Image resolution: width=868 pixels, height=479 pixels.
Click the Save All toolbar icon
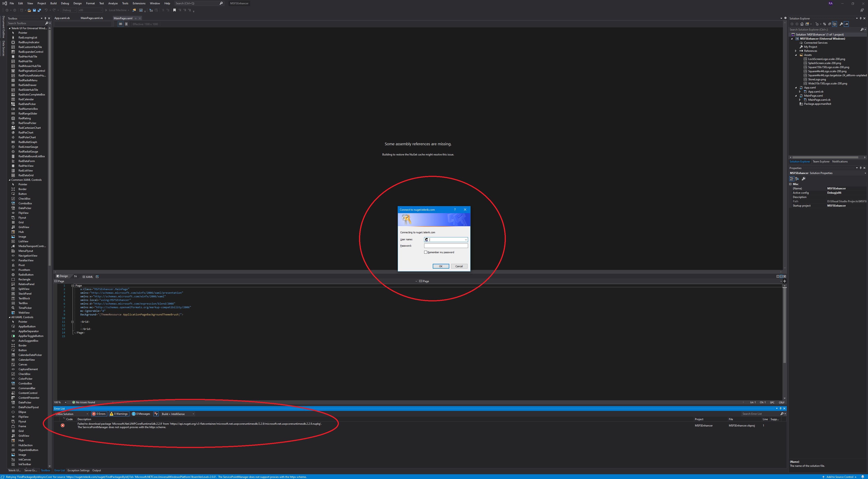coord(39,10)
